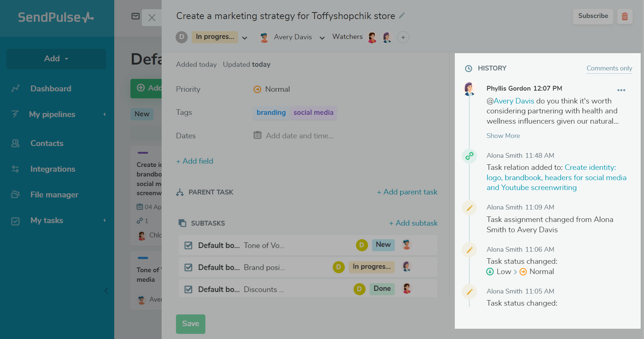Delete the task with the trash icon

point(625,17)
